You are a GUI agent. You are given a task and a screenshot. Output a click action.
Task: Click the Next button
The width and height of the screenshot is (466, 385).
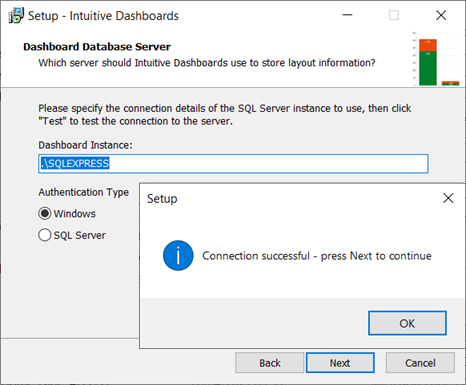point(340,363)
